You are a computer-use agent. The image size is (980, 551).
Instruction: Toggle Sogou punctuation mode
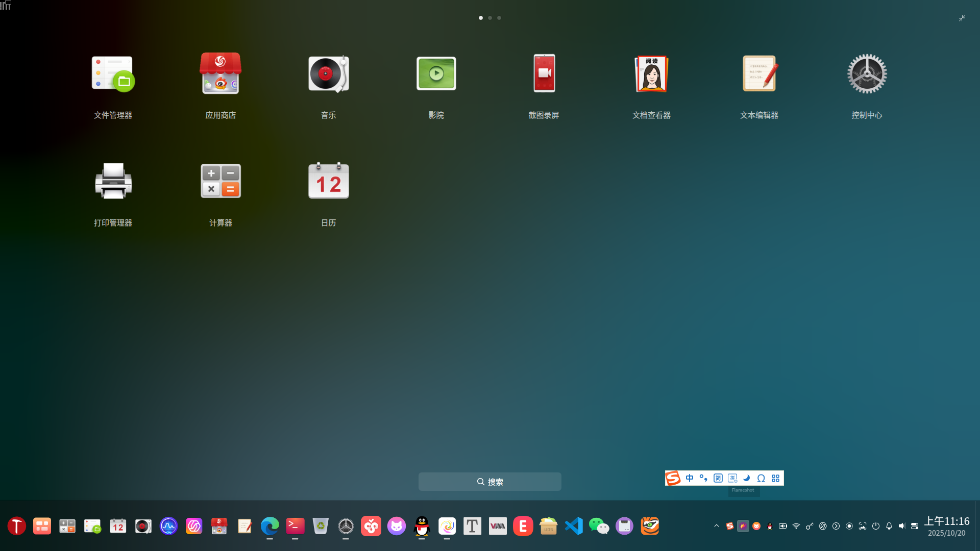point(703,478)
